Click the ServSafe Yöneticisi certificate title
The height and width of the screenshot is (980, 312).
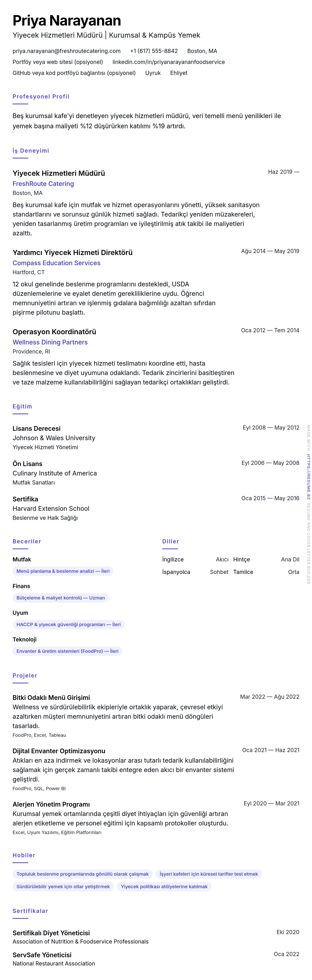[x=42, y=954]
